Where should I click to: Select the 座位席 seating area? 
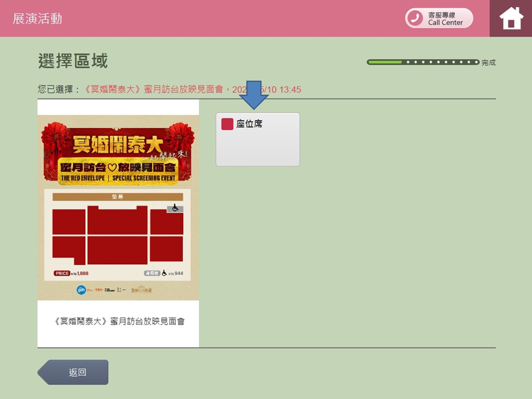[258, 139]
